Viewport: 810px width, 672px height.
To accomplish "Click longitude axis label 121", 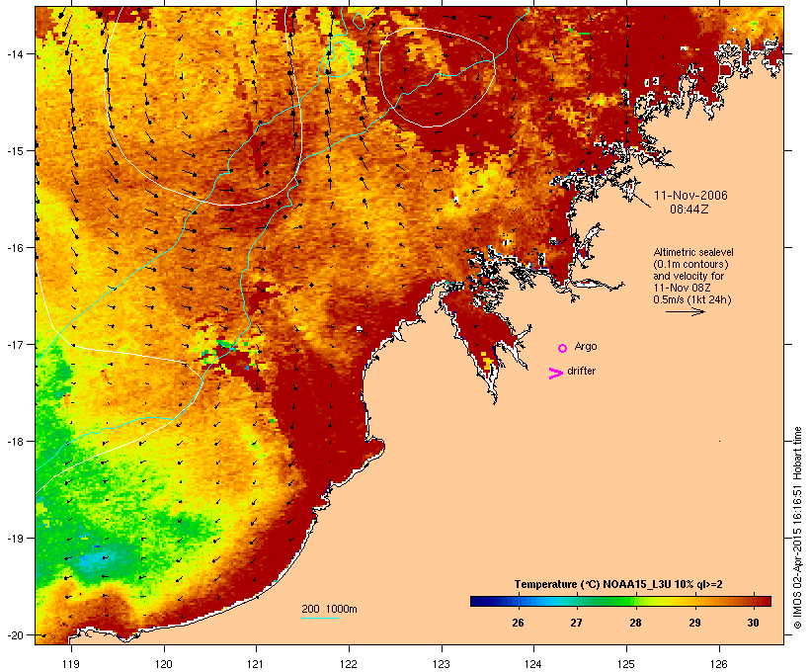I will coord(256,664).
